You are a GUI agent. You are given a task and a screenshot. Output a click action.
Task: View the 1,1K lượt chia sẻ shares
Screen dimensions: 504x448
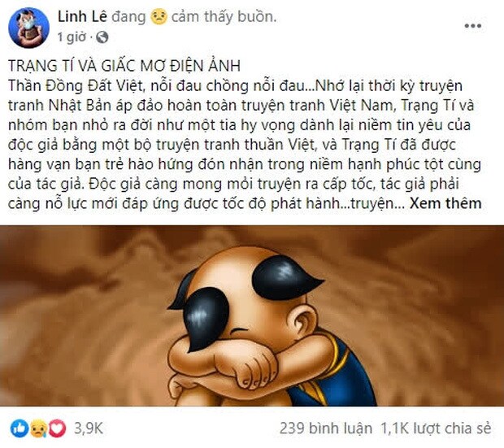[x=436, y=428]
